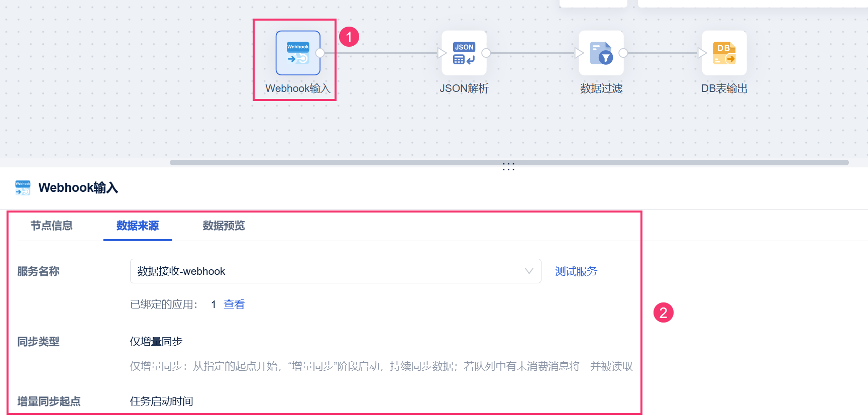Select the 数据过滤 node icon
Image resolution: width=868 pixels, height=418 pixels.
coord(601,53)
